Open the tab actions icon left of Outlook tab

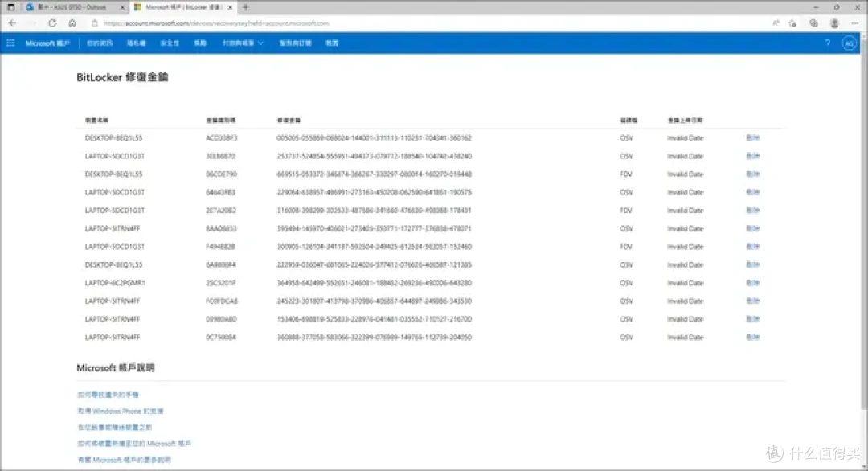10,7
